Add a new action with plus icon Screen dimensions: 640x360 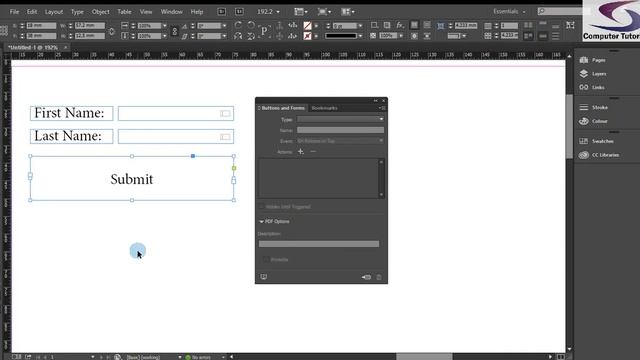301,152
